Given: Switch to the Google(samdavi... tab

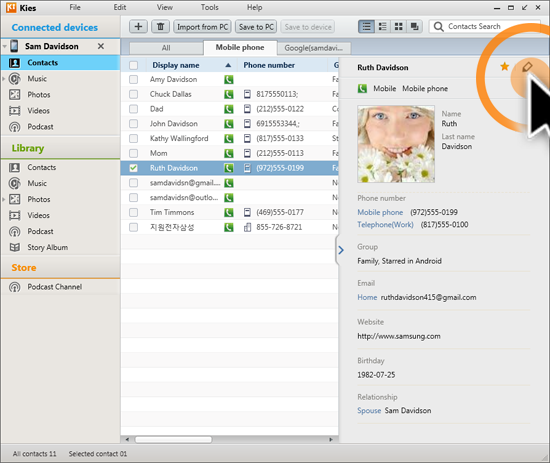Looking at the screenshot, I should [x=313, y=48].
